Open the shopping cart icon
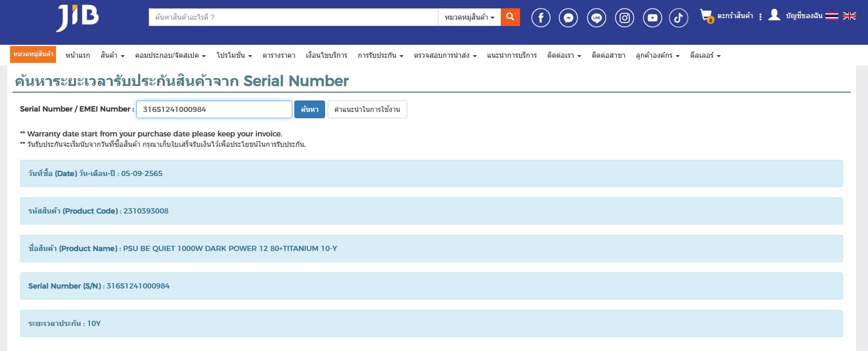Screen dimensions: 868x351 [x=706, y=16]
